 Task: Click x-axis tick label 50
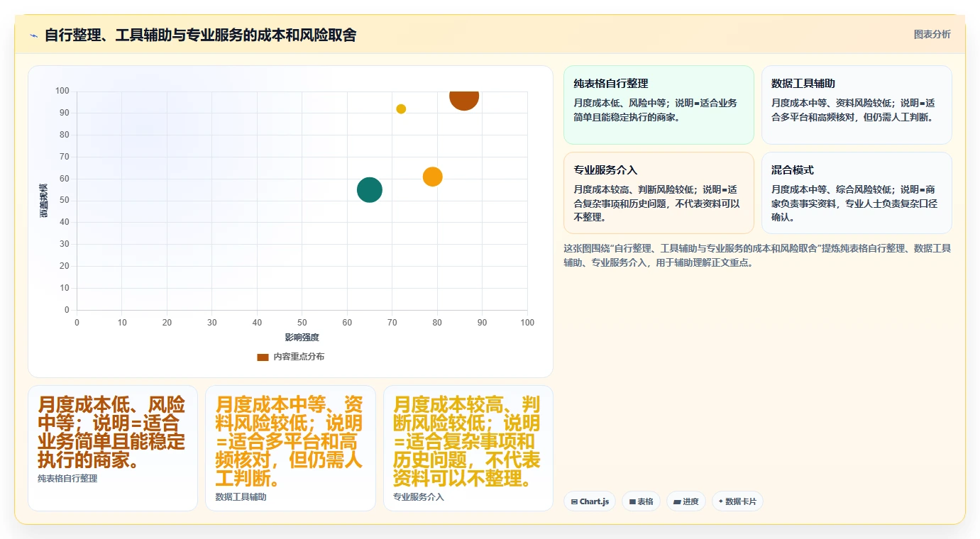click(x=302, y=323)
